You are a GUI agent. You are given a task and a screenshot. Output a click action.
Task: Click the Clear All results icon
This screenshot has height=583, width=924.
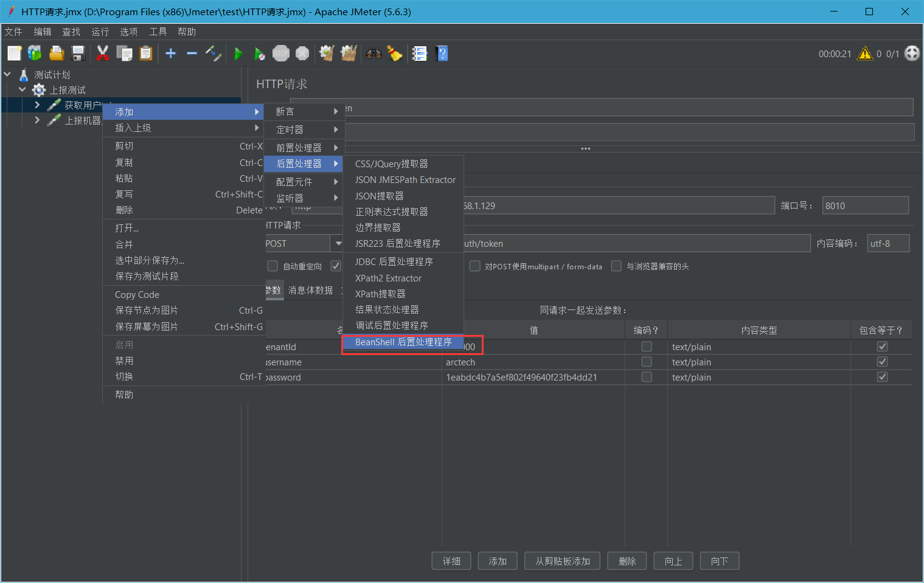(x=349, y=53)
